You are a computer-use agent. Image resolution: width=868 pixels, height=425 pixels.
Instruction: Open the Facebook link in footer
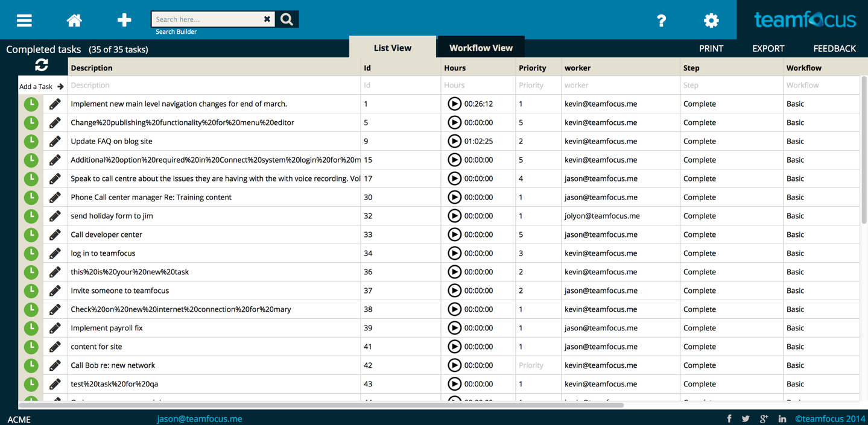(729, 418)
